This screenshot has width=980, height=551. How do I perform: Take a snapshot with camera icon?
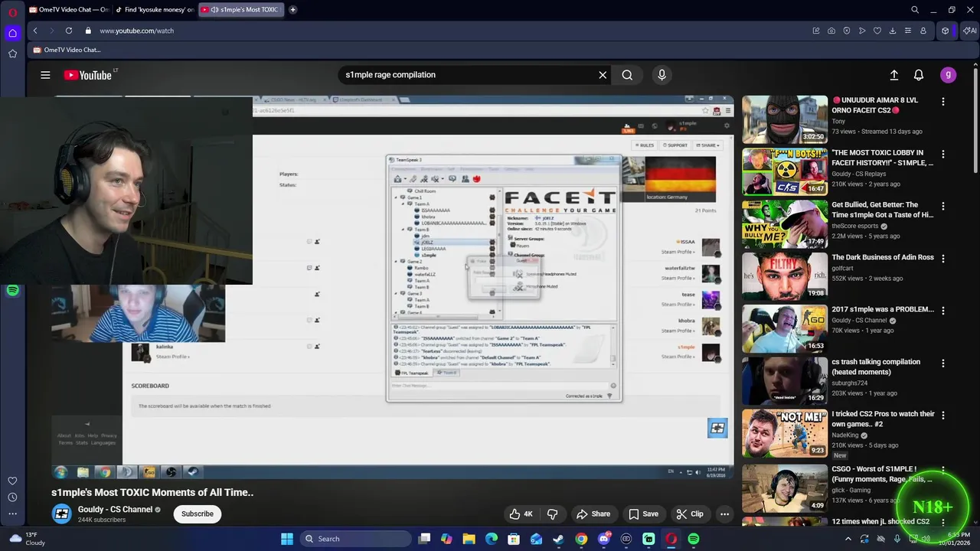click(831, 31)
